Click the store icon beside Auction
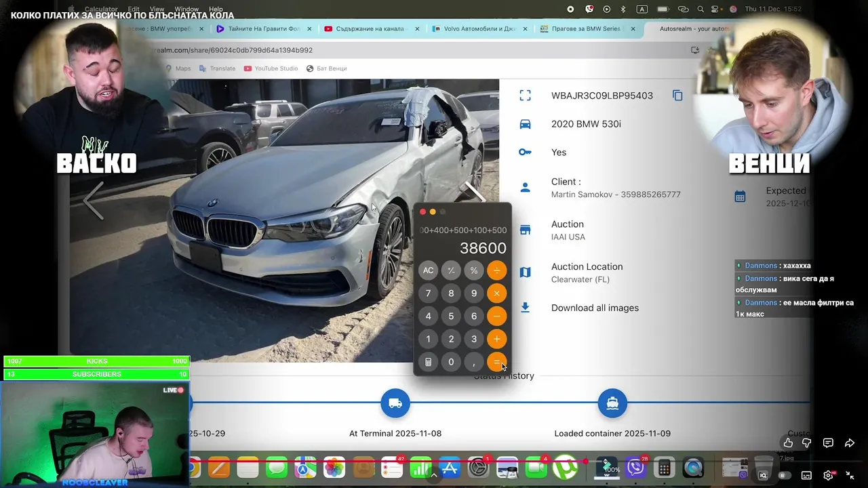This screenshot has height=488, width=868. click(525, 230)
